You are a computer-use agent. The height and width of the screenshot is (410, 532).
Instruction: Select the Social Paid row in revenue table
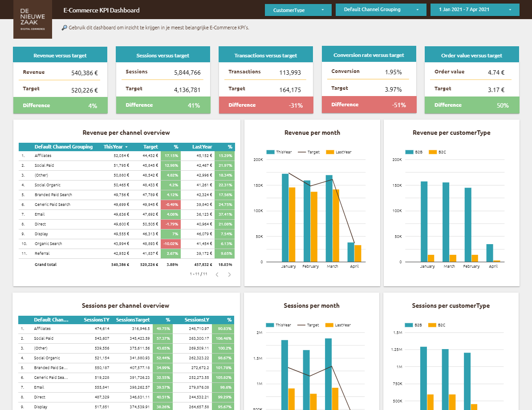pyautogui.click(x=126, y=165)
